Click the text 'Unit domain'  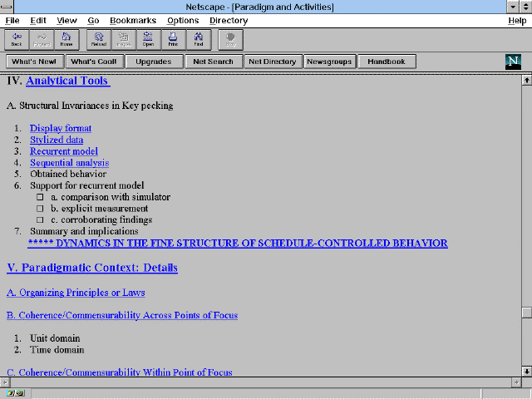[x=55, y=338]
